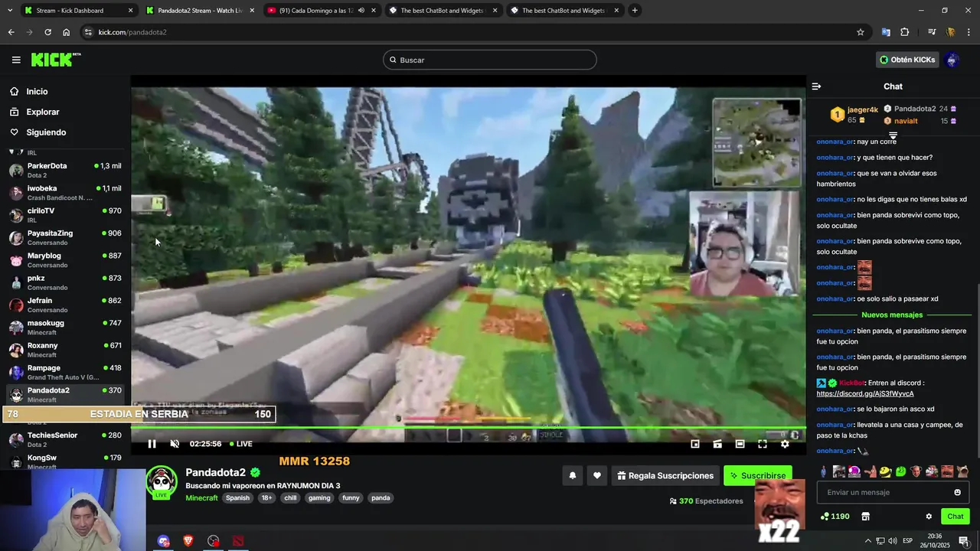The image size is (980, 551).
Task: Open the clip creation icon in player
Action: [x=717, y=444]
